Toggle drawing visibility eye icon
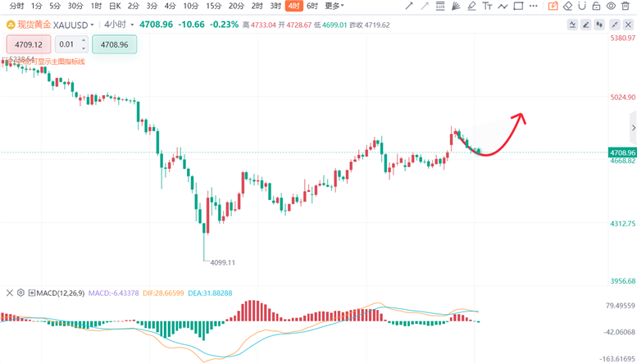The image size is (637, 364). pyautogui.click(x=612, y=6)
